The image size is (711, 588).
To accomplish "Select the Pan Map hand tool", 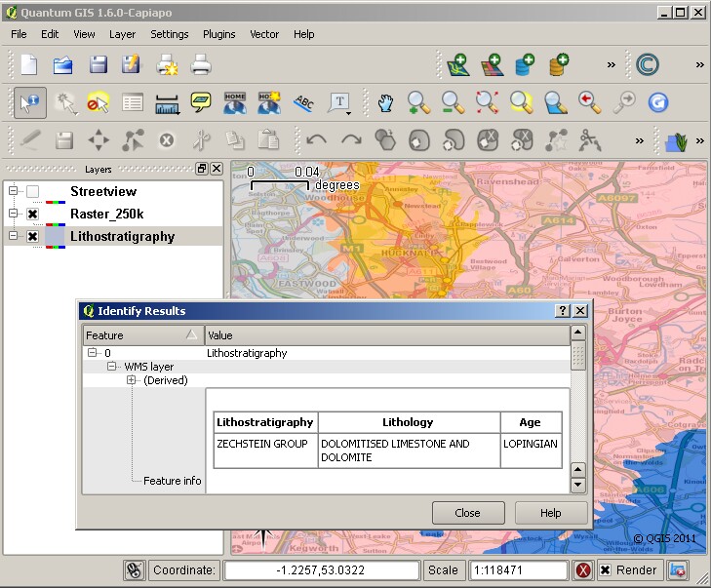I will click(x=385, y=103).
